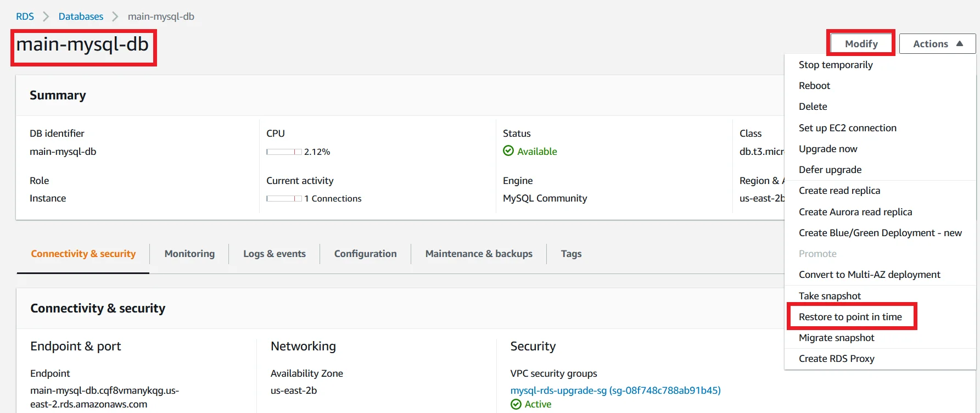Image resolution: width=980 pixels, height=413 pixels.
Task: Choose Convert to Multi-AZ deployment
Action: pos(869,275)
